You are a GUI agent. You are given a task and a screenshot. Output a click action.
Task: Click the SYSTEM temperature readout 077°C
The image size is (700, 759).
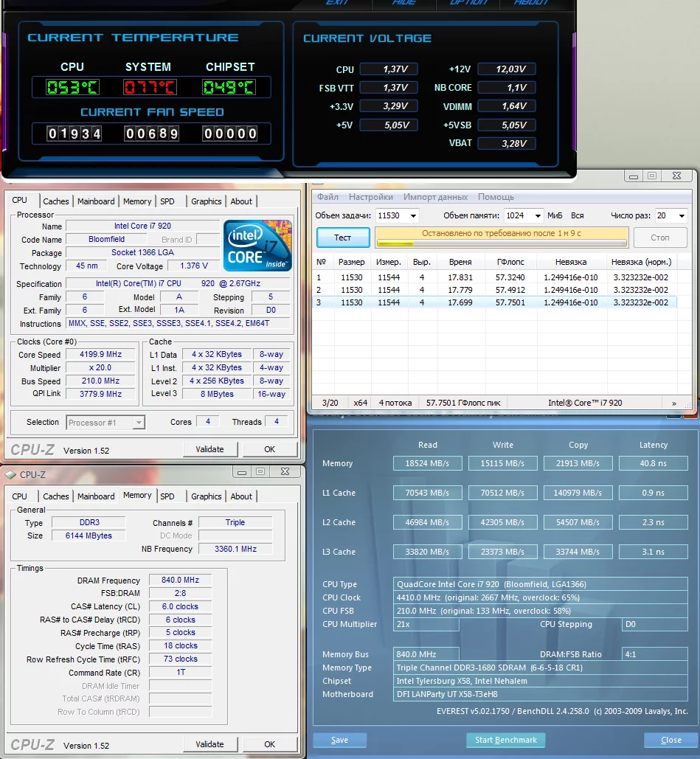point(150,88)
